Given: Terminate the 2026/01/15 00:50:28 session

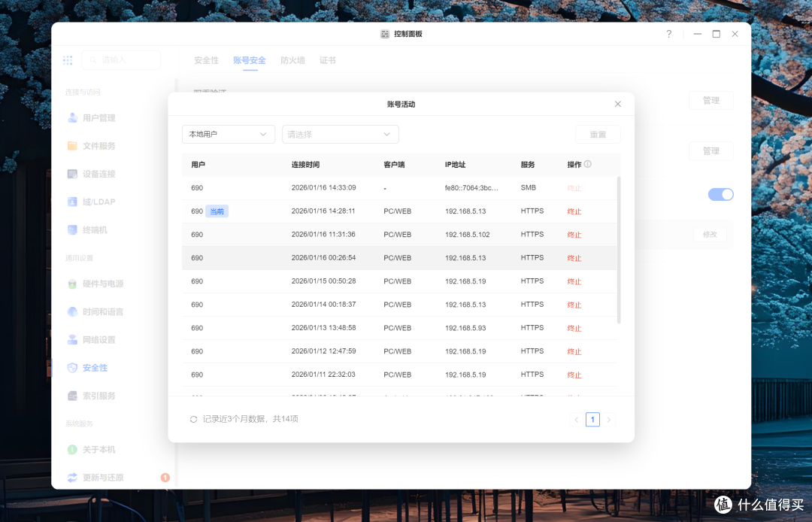Looking at the screenshot, I should (x=574, y=281).
